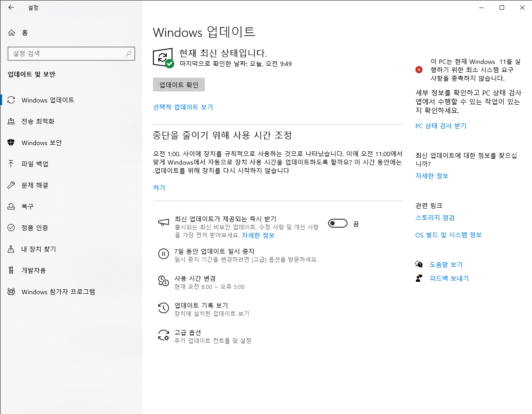Click the red error X icon
Image resolution: width=532 pixels, height=414 pixels.
(x=419, y=70)
